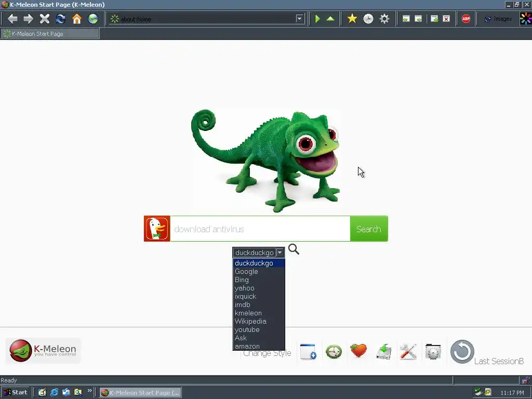
Task: Open downloads with the green arrow drive icon
Action: point(384,352)
